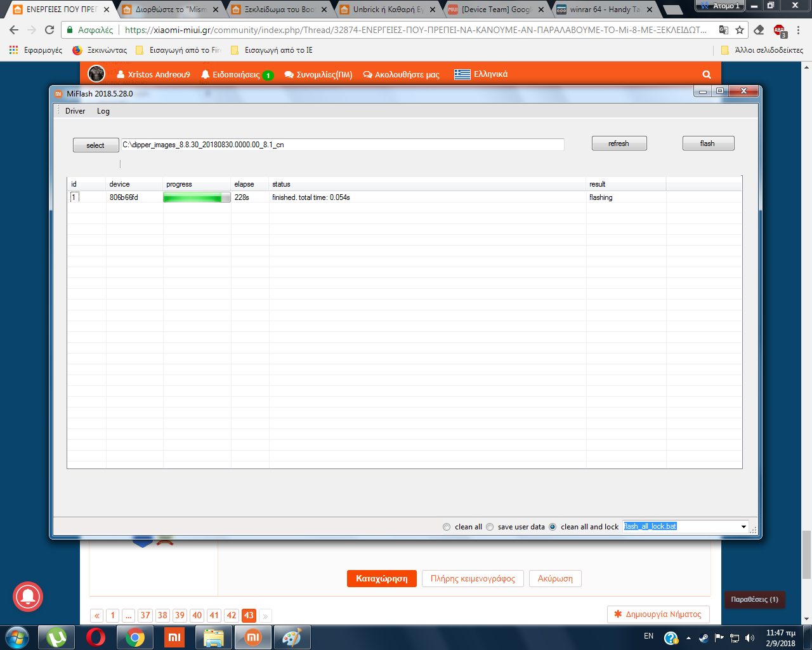
Task: Click the select button to choose ROM folder
Action: pos(96,145)
